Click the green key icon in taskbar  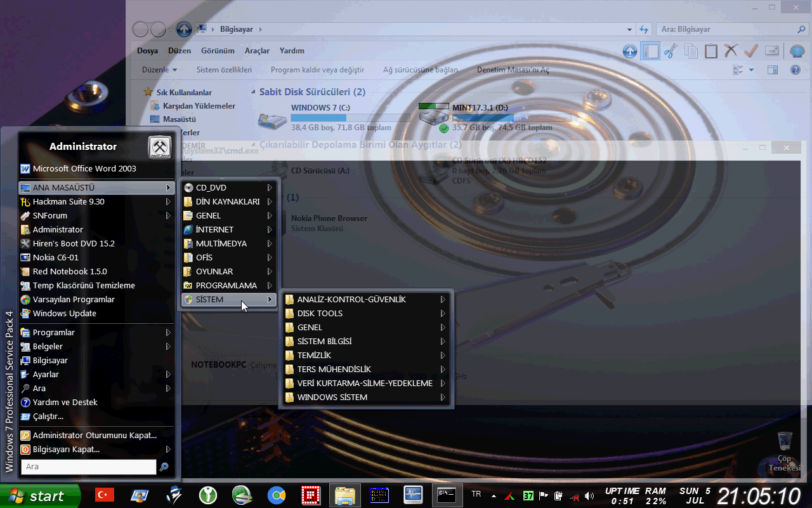point(208,495)
